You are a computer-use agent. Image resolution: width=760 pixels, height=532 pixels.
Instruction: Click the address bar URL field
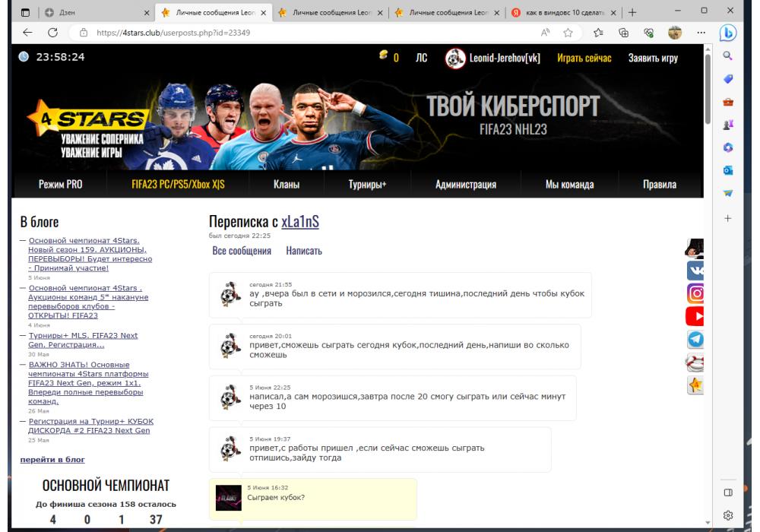click(x=304, y=33)
